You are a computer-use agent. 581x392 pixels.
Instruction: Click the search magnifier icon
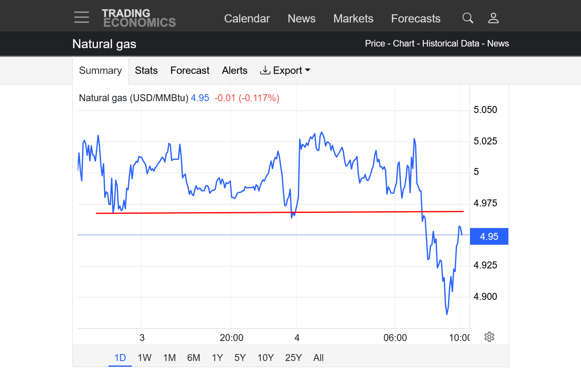pyautogui.click(x=468, y=18)
